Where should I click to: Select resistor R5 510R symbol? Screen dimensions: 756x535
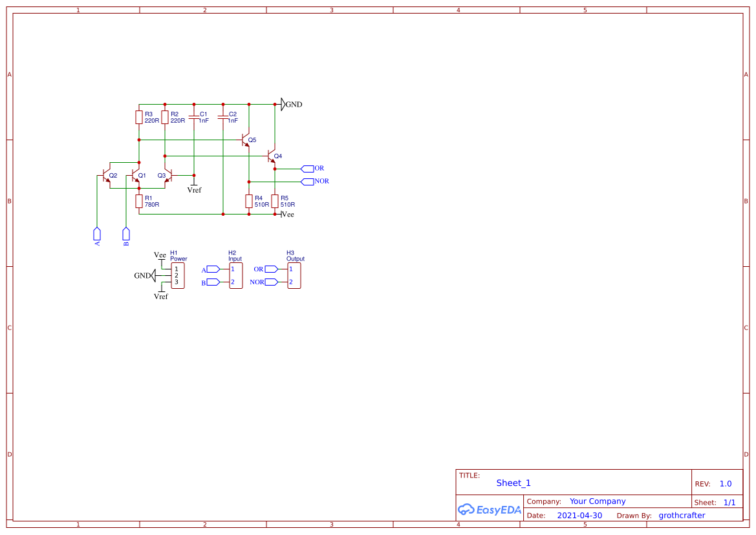pyautogui.click(x=275, y=201)
